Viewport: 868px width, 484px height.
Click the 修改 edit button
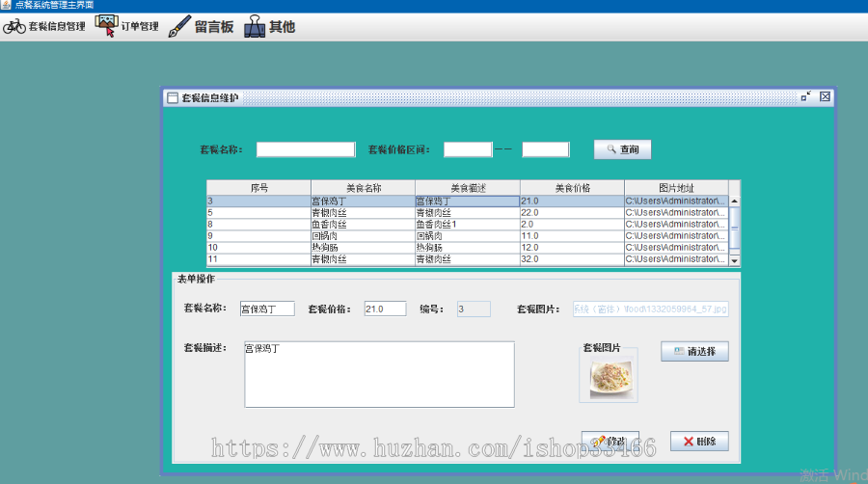pyautogui.click(x=610, y=441)
